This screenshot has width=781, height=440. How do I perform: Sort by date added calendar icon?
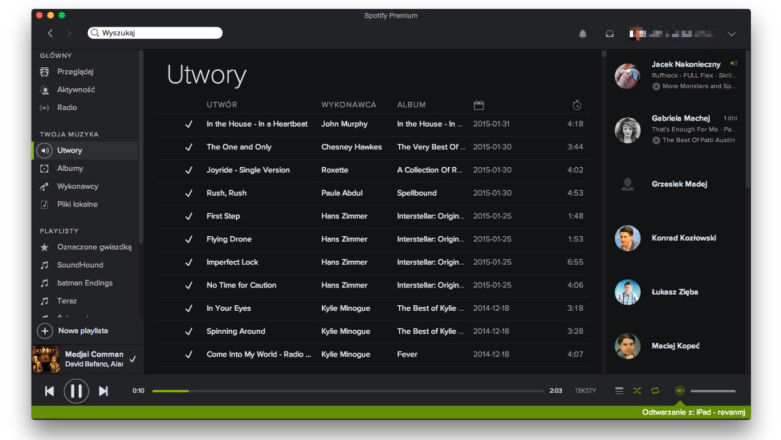[x=479, y=105]
